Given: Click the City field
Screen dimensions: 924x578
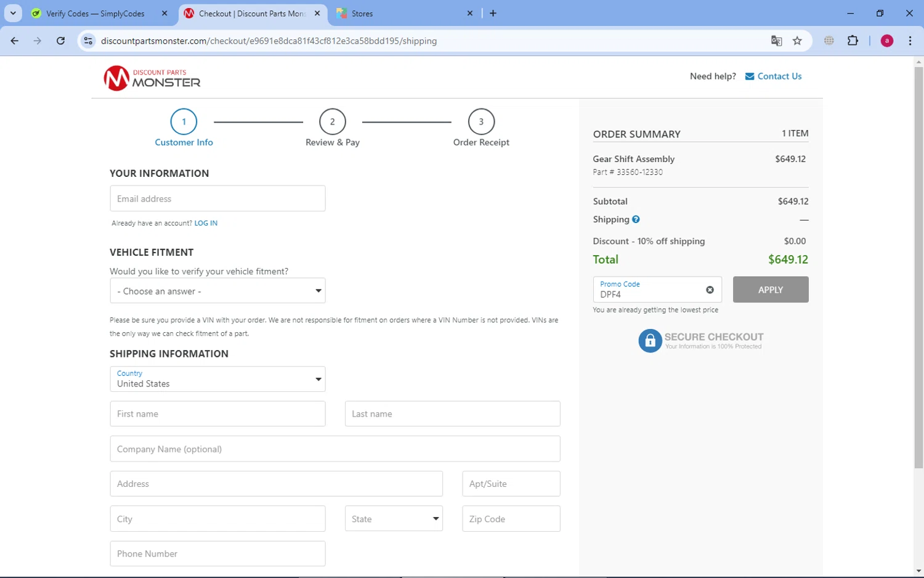Looking at the screenshot, I should click(x=217, y=519).
